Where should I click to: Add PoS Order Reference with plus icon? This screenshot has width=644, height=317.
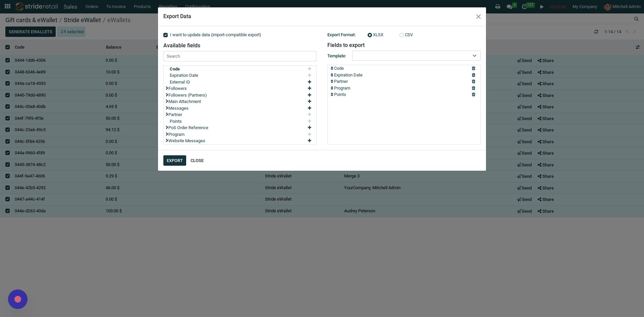click(309, 128)
